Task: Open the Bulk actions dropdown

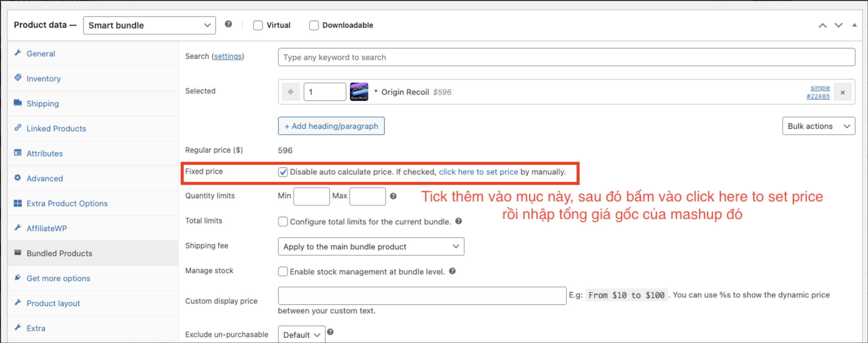Action: [818, 126]
